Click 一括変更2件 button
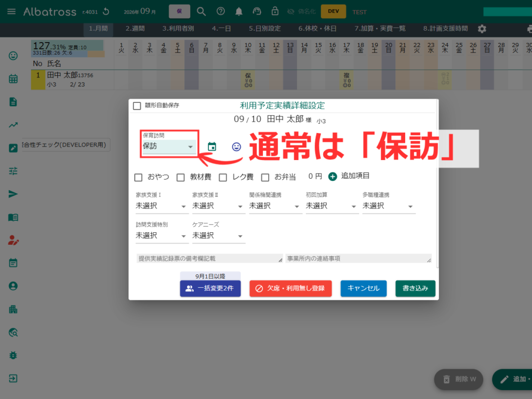The width and height of the screenshot is (532, 399). tap(210, 288)
